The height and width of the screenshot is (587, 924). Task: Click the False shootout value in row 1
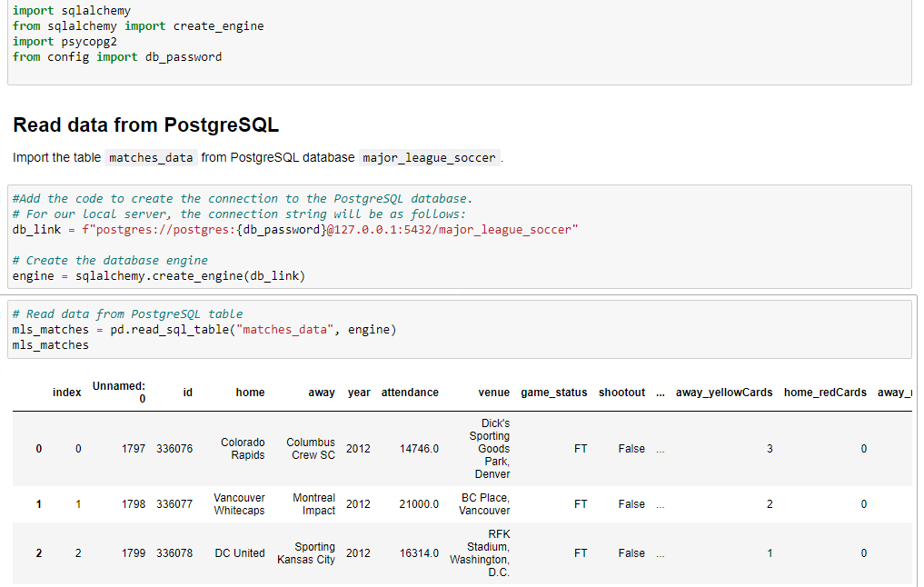631,503
